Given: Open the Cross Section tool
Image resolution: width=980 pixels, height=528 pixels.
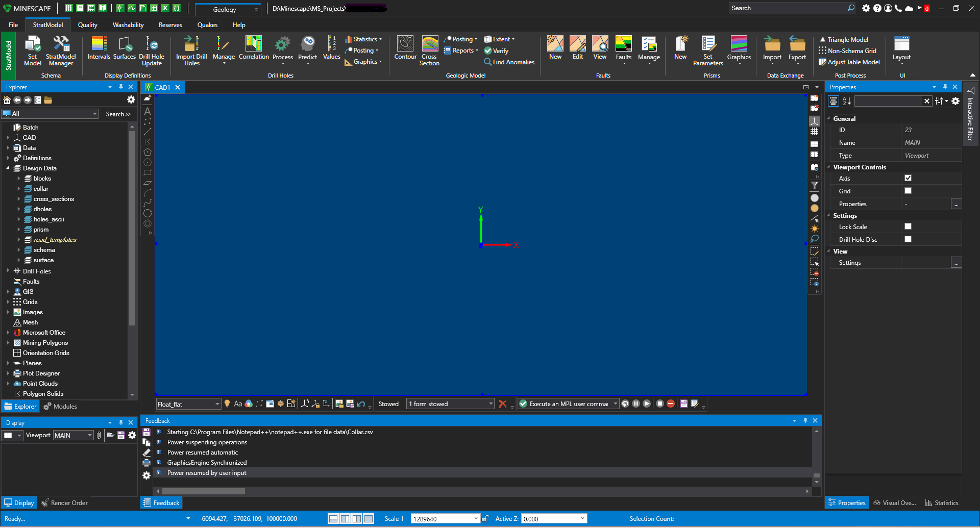Looking at the screenshot, I should tap(429, 51).
